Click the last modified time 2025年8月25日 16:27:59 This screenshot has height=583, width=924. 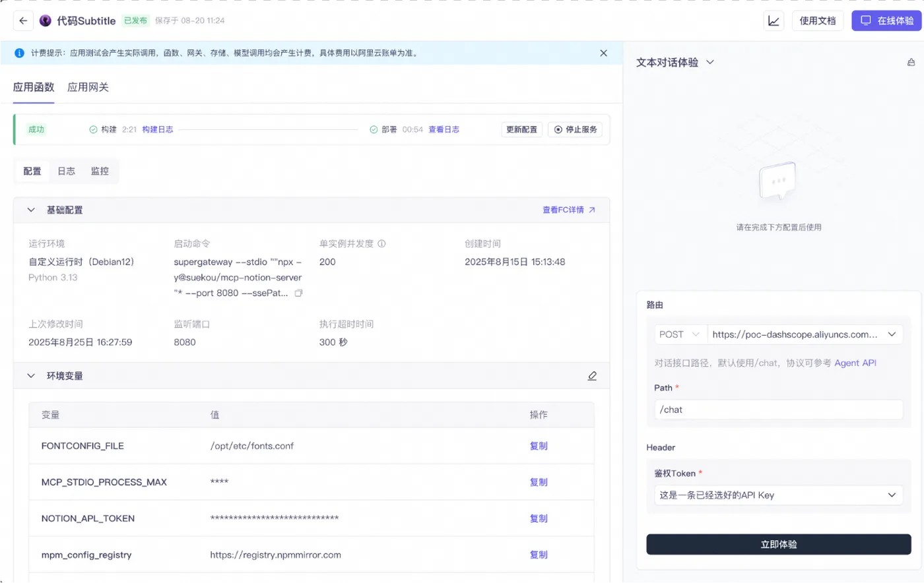(81, 342)
